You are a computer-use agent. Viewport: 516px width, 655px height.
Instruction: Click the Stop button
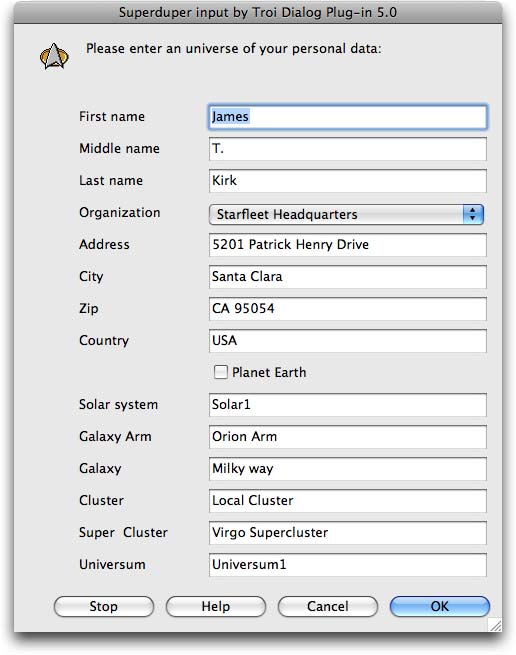click(104, 606)
